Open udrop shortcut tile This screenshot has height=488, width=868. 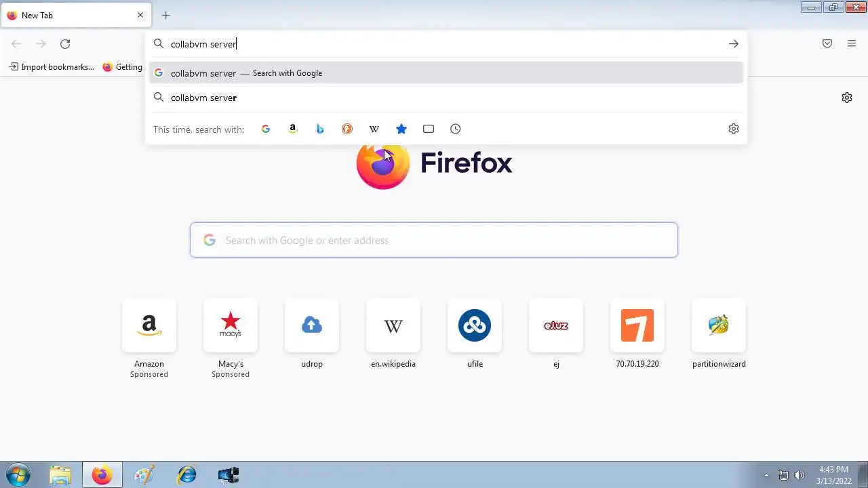312,325
